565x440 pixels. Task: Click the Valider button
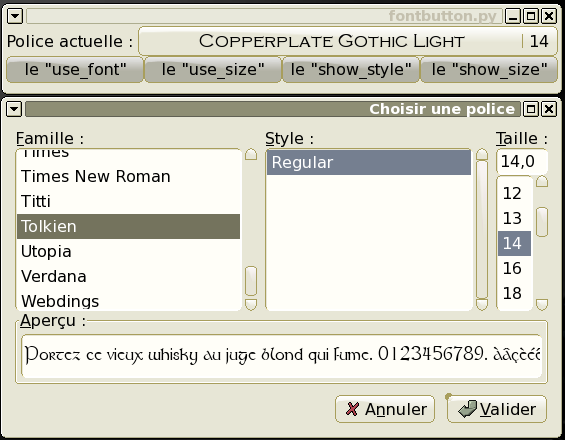497,409
